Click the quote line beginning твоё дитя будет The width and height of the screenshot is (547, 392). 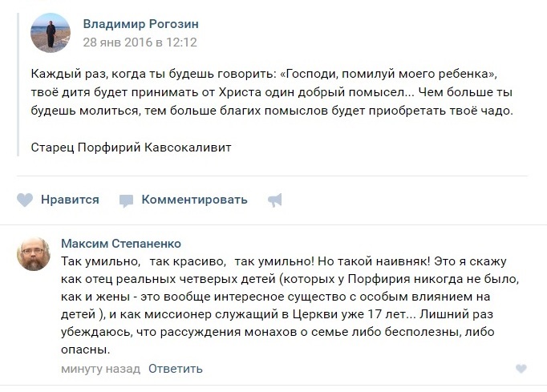click(271, 92)
